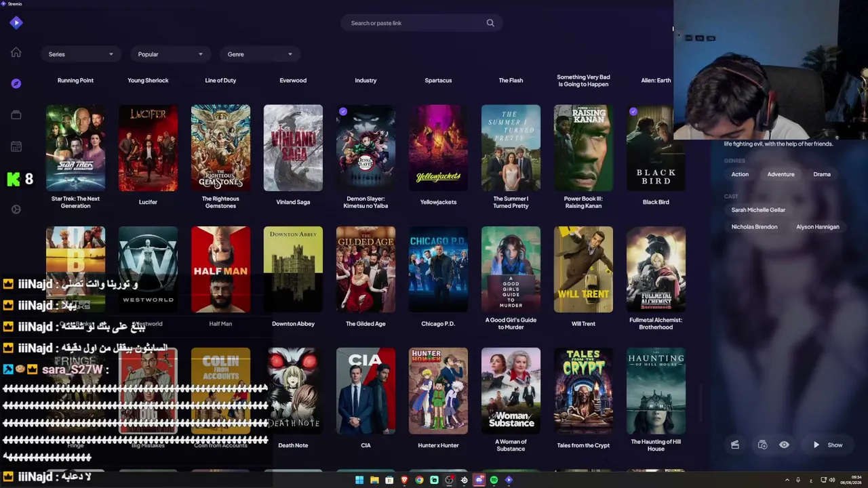Open the Black Bird poster
The image size is (868, 488).
[656, 148]
